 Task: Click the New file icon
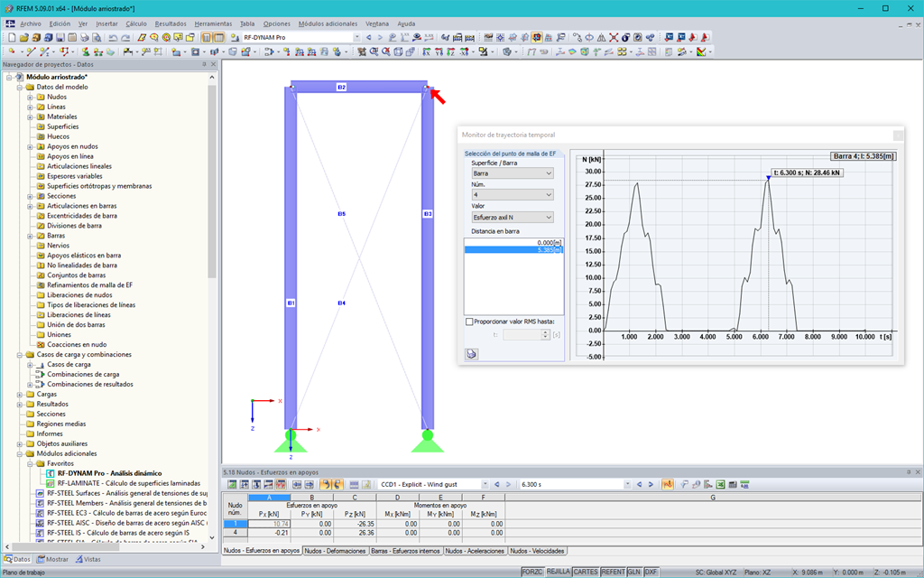(12, 37)
